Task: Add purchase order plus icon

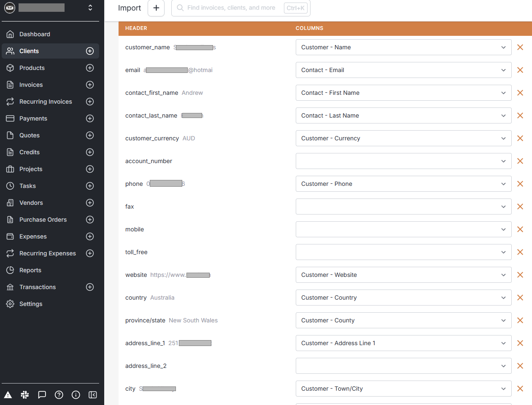Action: pyautogui.click(x=90, y=220)
